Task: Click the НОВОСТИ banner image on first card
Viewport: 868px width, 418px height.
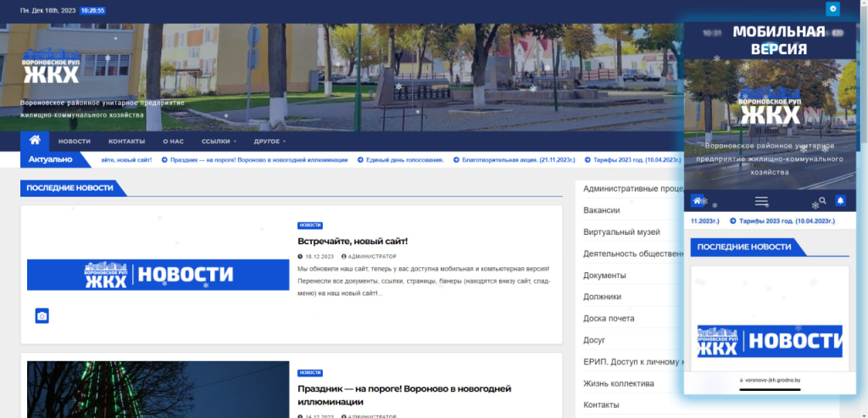Action: pyautogui.click(x=158, y=275)
